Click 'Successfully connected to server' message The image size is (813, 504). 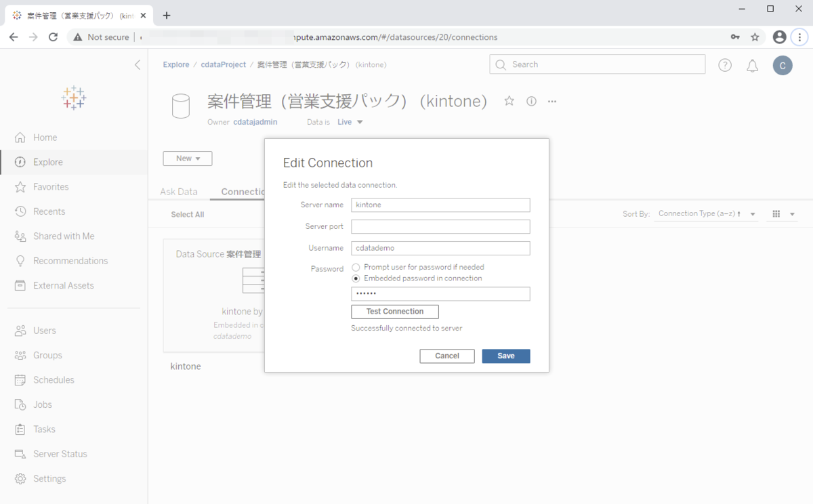point(406,329)
